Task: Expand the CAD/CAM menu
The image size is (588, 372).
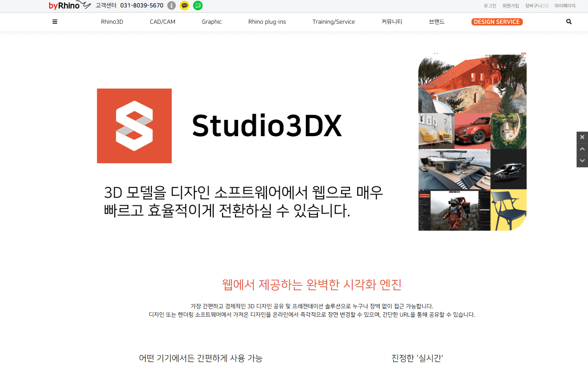Action: click(x=162, y=22)
